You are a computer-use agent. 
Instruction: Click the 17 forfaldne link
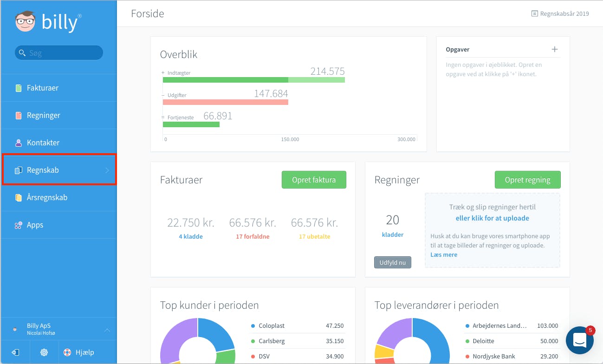click(x=253, y=236)
